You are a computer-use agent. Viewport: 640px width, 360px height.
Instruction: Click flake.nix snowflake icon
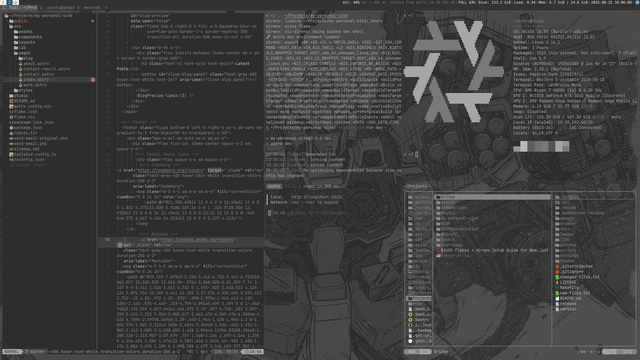[11, 117]
